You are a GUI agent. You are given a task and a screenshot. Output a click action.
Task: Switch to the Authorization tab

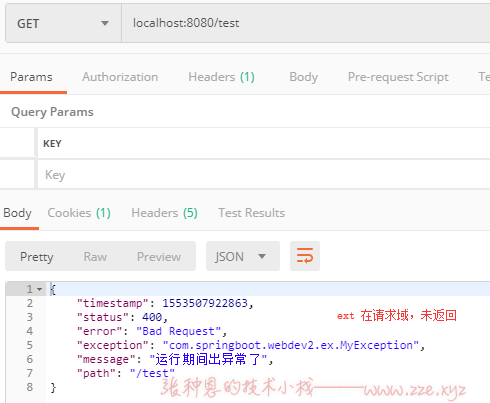pyautogui.click(x=120, y=77)
